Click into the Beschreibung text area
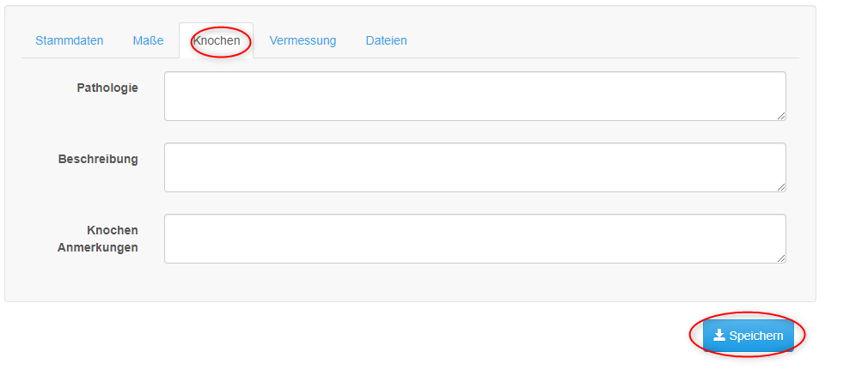 pos(475,167)
